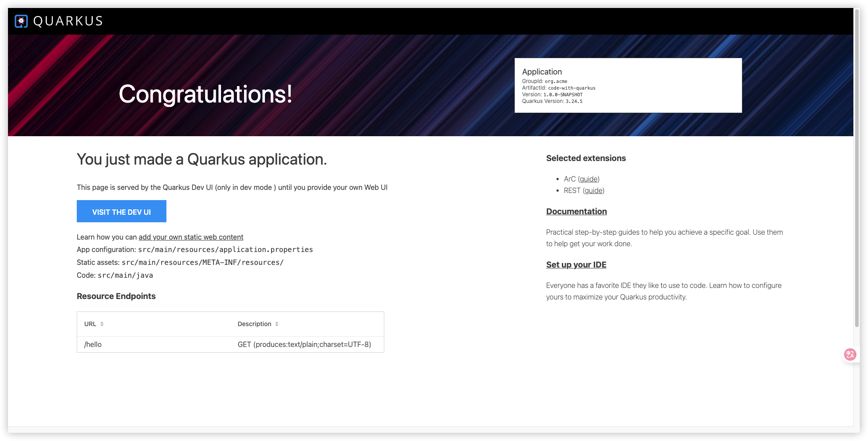The height and width of the screenshot is (441, 868).
Task: Click the Version 1.0.0-SNAPSHOT value
Action: 563,94
